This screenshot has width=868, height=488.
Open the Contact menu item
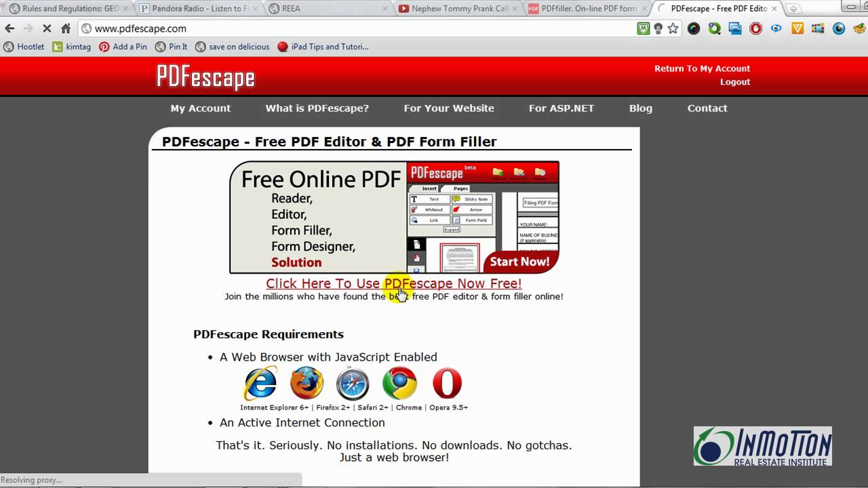[707, 108]
